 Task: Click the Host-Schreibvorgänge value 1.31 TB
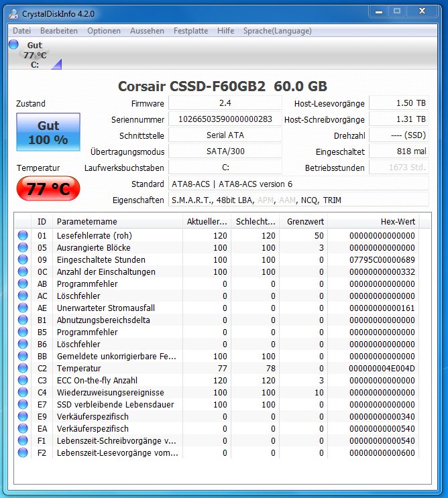pos(399,119)
